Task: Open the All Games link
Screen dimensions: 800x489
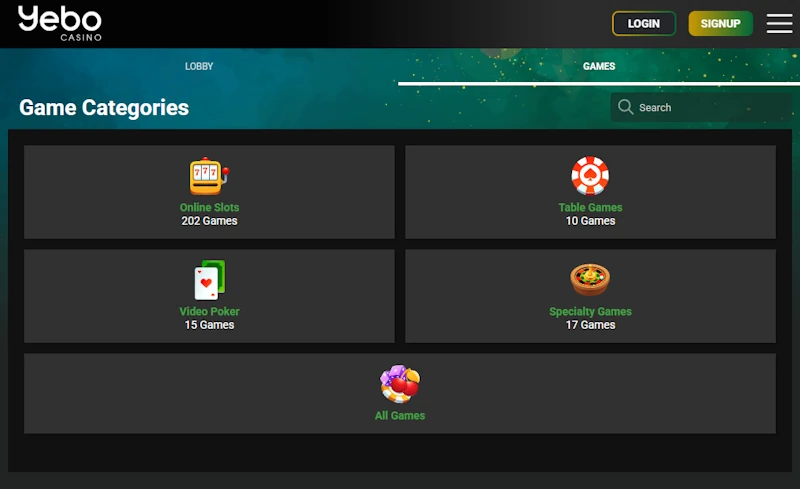Action: coord(400,415)
